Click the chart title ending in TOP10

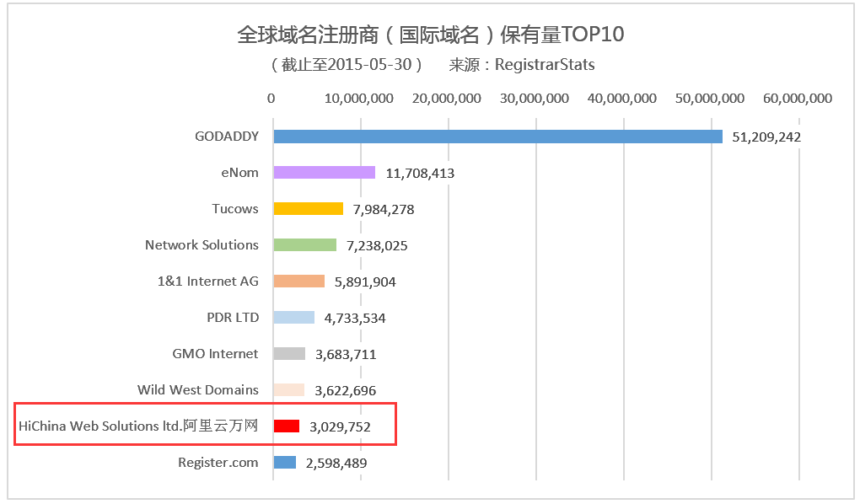tap(430, 35)
